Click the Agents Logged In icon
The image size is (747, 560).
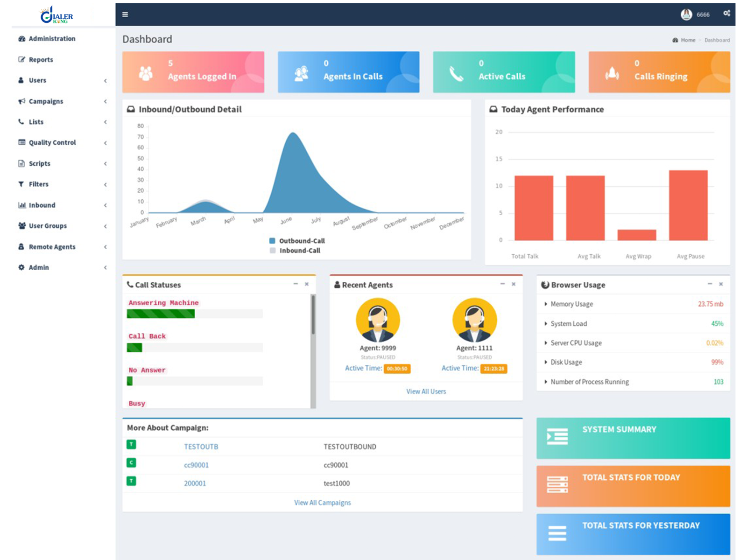point(147,72)
